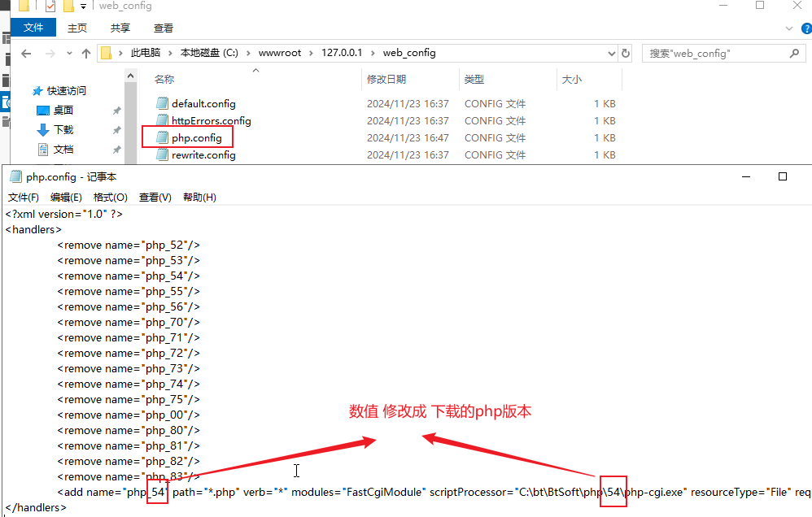This screenshot has height=517, width=812.
Task: Click Notepad title bar app icon
Action: (16, 176)
